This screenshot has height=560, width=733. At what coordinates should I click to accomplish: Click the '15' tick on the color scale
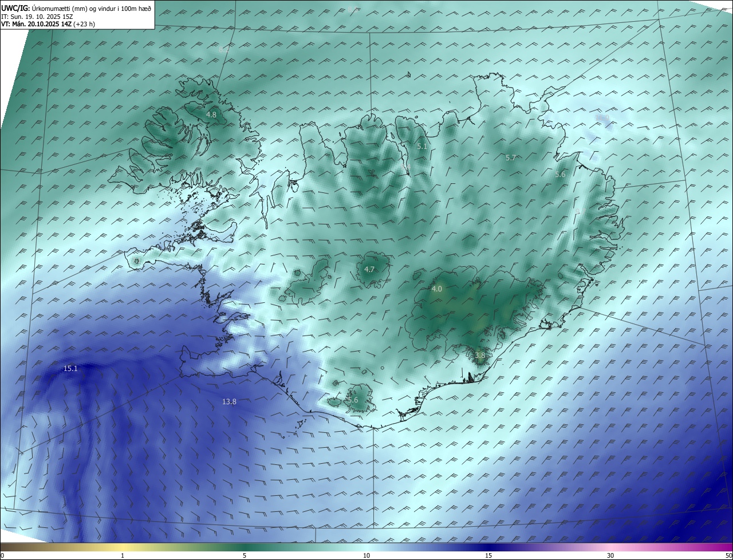[488, 555]
